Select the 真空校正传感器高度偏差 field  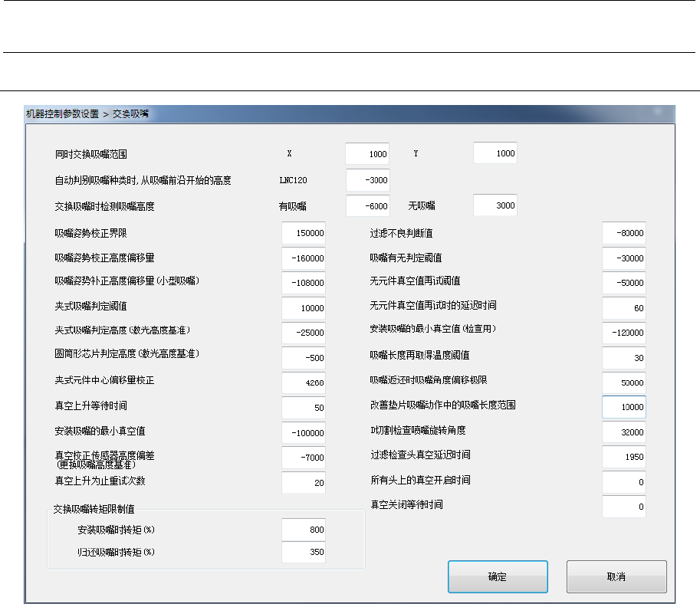[x=304, y=458]
